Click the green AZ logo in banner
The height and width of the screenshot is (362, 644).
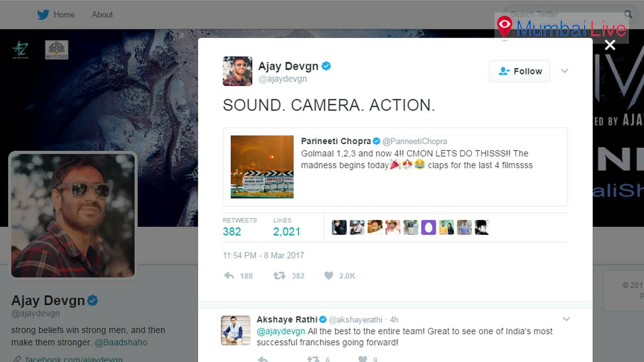pyautogui.click(x=20, y=50)
